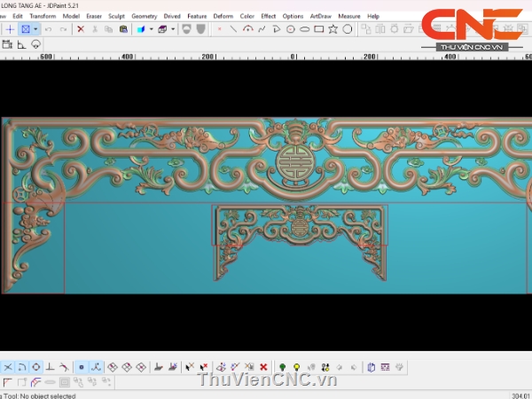
Task: Activate the straight line drawing tool
Action: point(233,29)
